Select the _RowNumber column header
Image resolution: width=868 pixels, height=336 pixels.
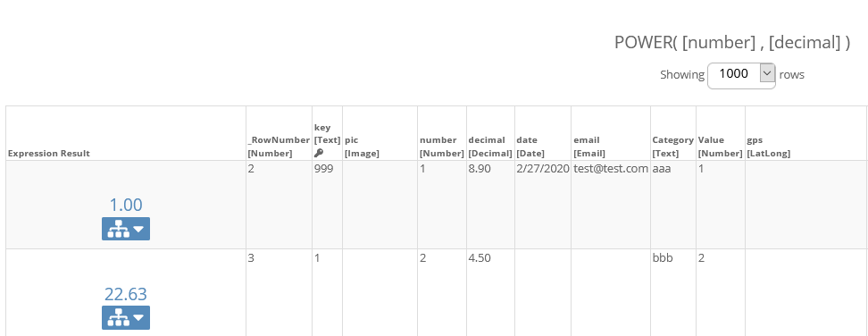279,147
